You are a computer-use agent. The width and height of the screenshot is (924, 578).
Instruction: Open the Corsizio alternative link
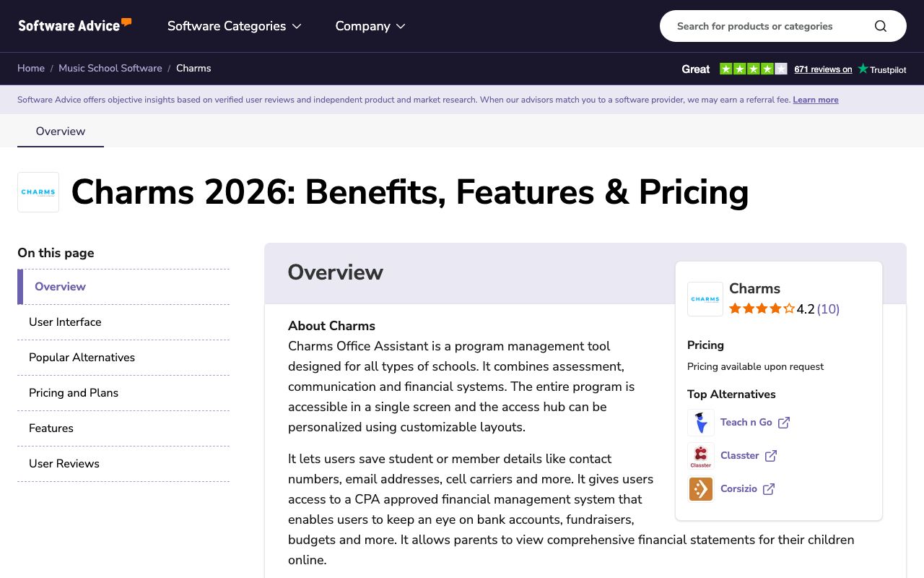[738, 489]
